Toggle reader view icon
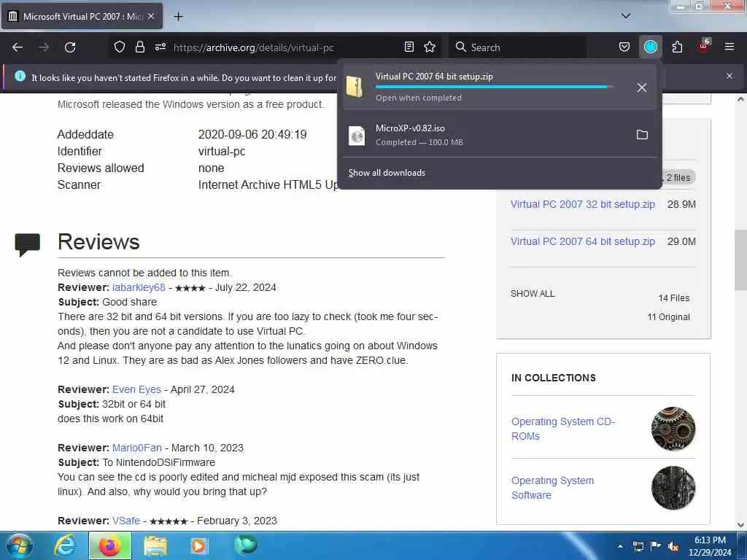The height and width of the screenshot is (560, 747). 409,47
